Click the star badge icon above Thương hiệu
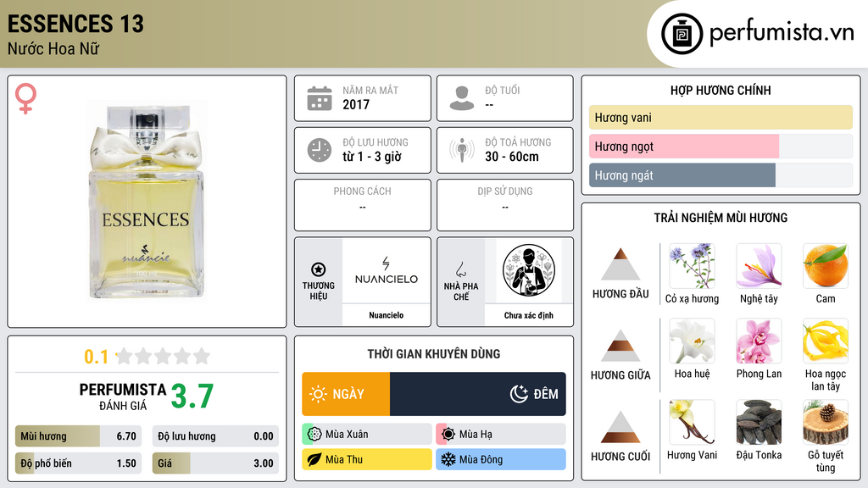Image resolution: width=868 pixels, height=488 pixels. tap(319, 269)
